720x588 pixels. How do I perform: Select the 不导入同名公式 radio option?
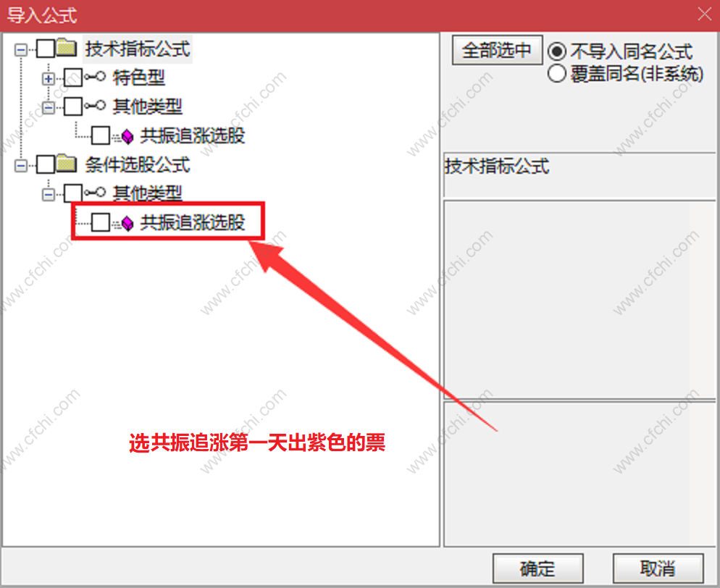556,51
